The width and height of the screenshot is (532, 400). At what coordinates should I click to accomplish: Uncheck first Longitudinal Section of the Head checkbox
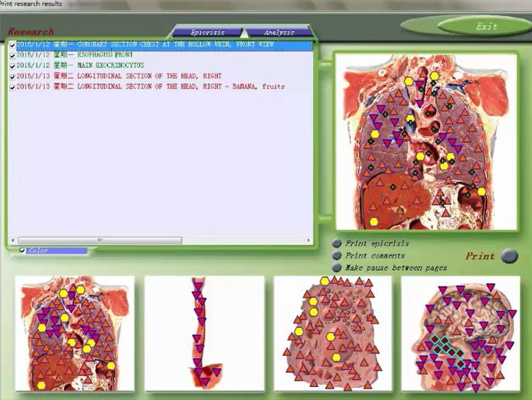click(x=12, y=77)
